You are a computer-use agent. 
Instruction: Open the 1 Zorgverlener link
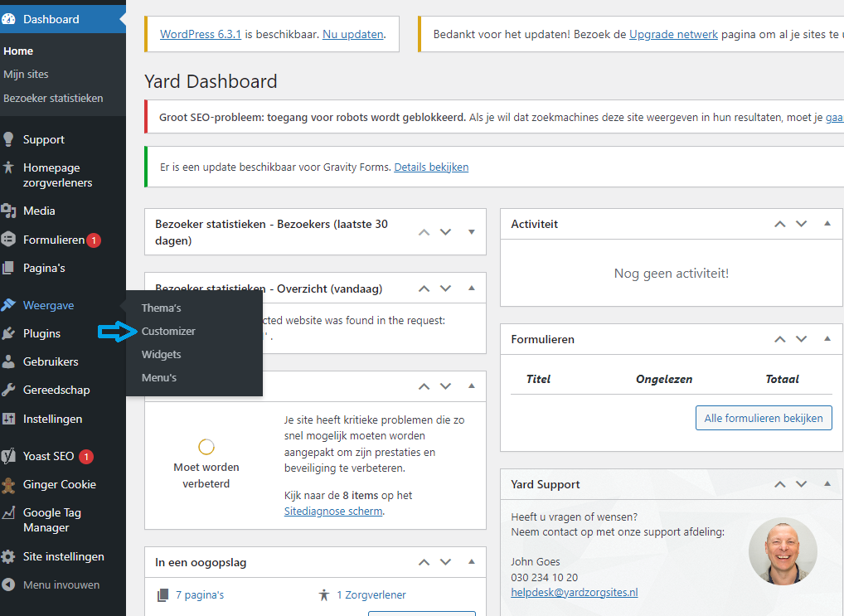coord(371,595)
